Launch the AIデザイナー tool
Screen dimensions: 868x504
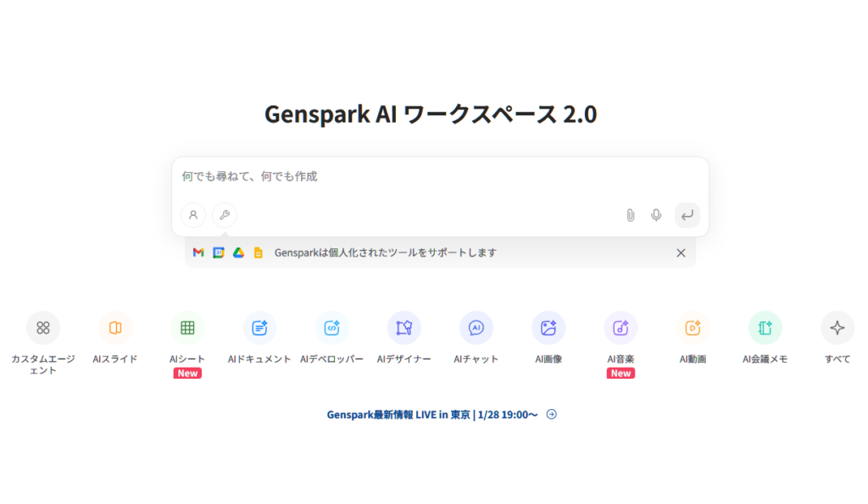(404, 328)
